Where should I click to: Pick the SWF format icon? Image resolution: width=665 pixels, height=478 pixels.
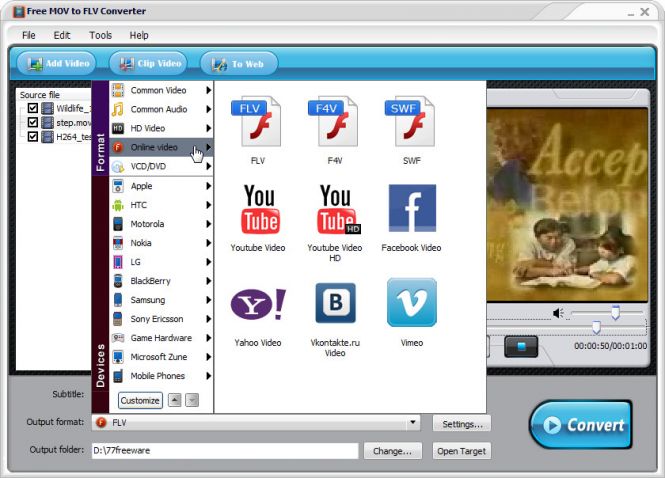pyautogui.click(x=411, y=121)
